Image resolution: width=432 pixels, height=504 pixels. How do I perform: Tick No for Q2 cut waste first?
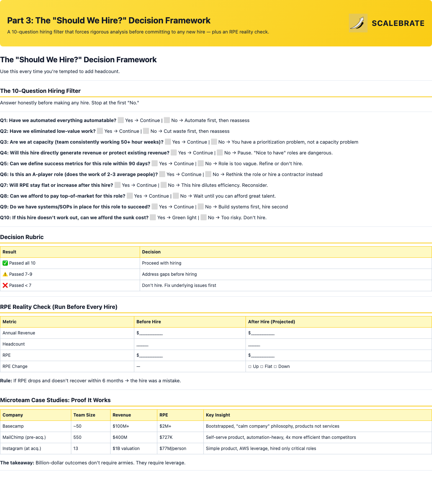pos(146,131)
